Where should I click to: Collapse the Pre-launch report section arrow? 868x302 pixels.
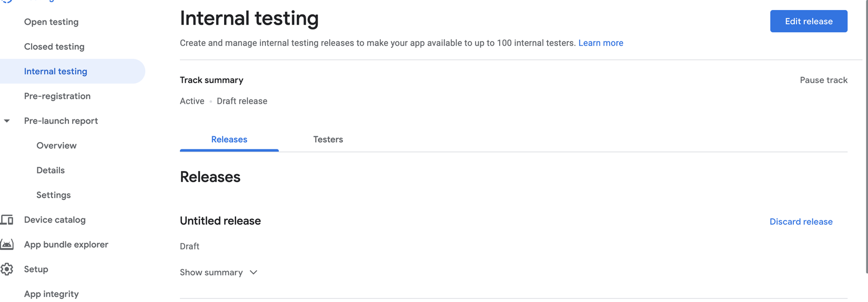[x=7, y=121]
